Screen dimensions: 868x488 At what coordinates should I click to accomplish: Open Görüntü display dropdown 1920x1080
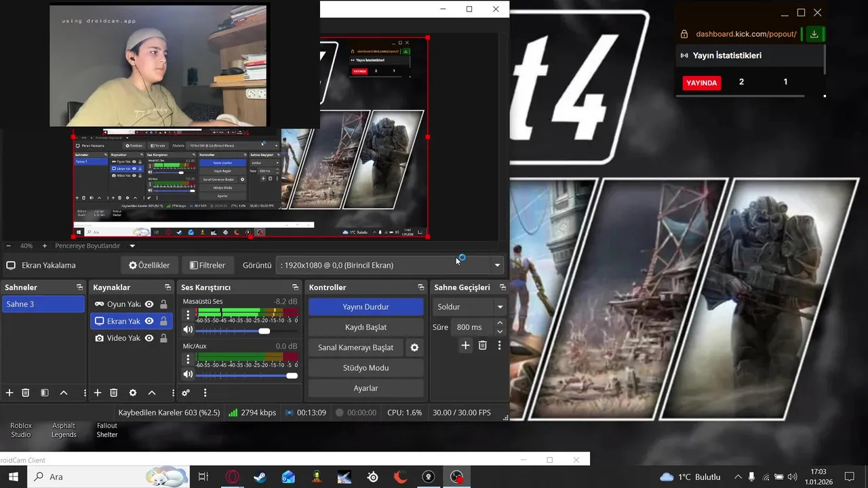tap(390, 265)
